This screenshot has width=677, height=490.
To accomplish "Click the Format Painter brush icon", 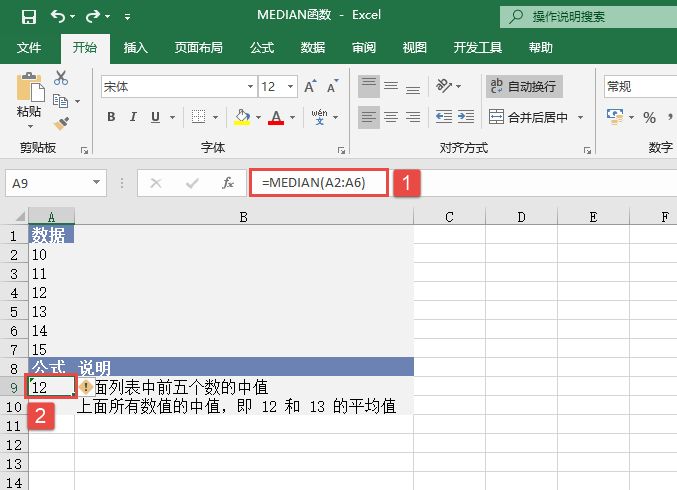I will point(61,124).
